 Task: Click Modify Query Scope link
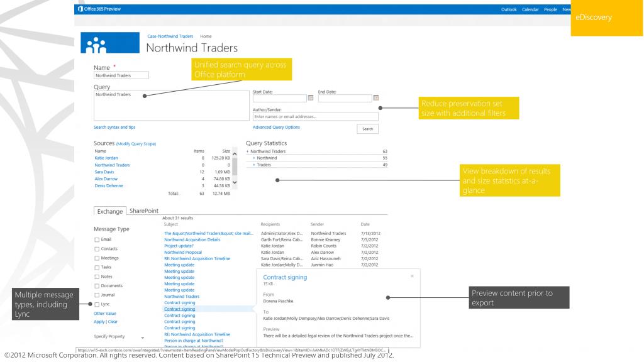[x=136, y=144]
